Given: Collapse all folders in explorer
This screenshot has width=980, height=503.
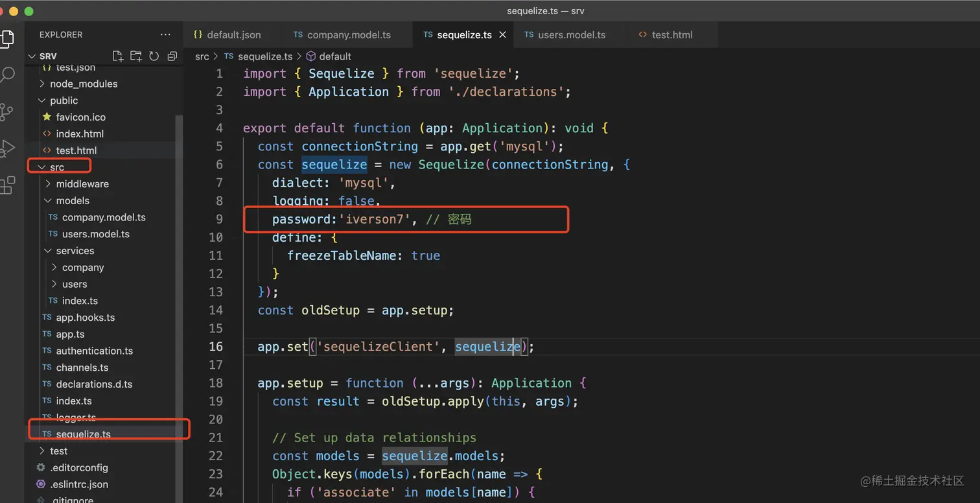Looking at the screenshot, I should coord(172,56).
